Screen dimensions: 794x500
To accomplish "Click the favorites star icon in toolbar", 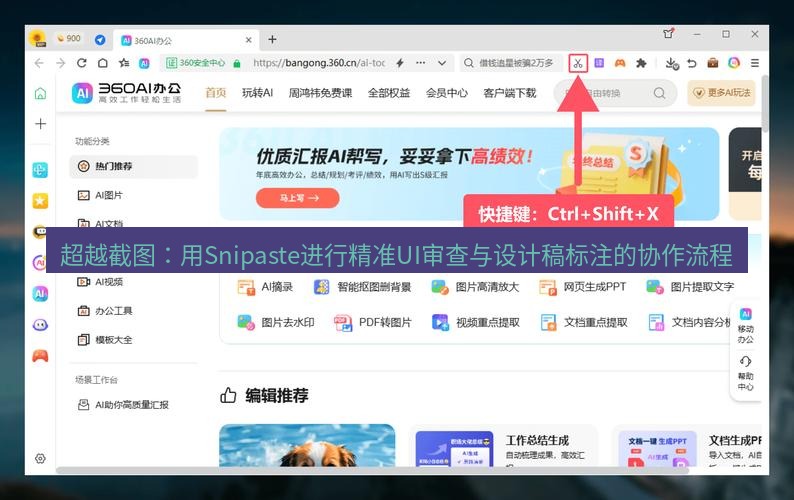I will tap(124, 63).
